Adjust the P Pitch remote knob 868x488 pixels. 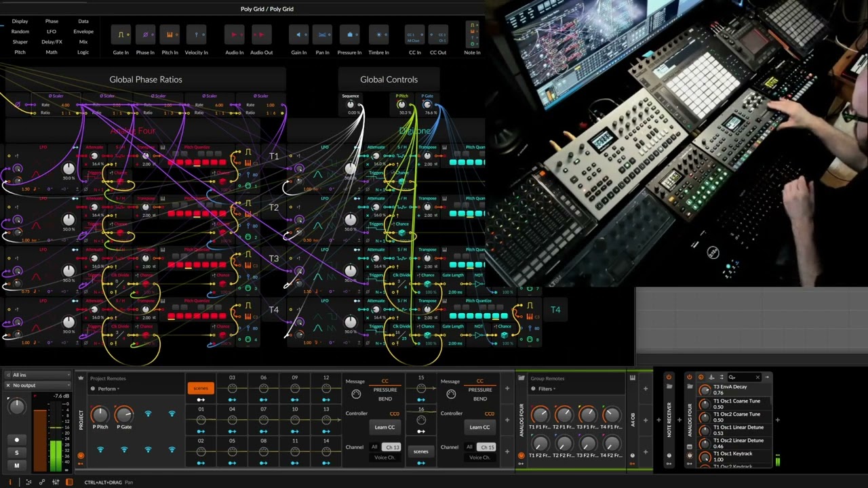(x=100, y=413)
